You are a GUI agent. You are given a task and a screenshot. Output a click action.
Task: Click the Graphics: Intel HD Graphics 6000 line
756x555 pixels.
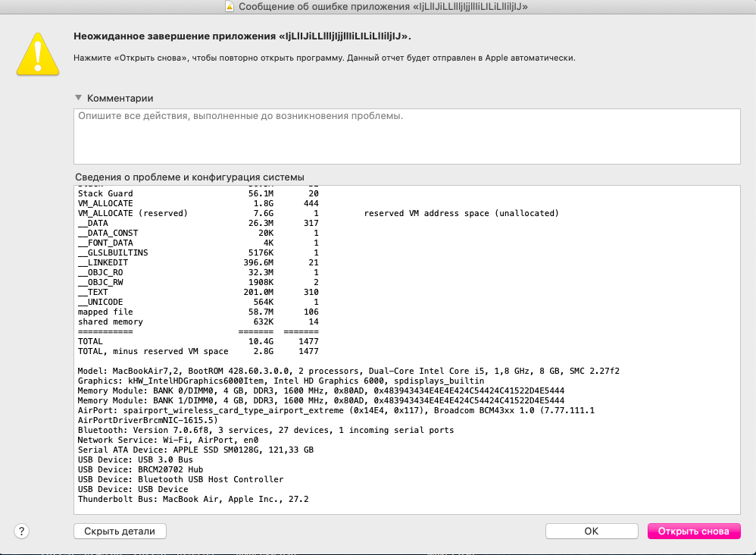pos(280,381)
